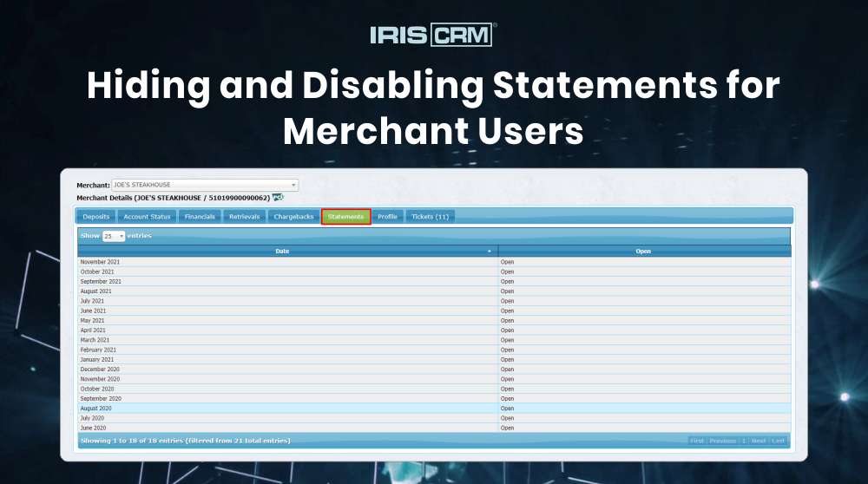Change the Show entries count dropdown

click(114, 236)
